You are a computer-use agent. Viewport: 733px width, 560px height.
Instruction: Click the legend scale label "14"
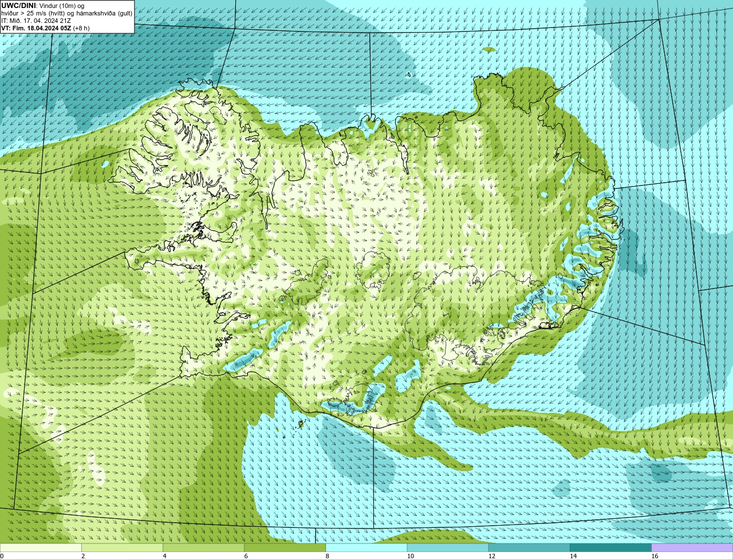coord(573,556)
